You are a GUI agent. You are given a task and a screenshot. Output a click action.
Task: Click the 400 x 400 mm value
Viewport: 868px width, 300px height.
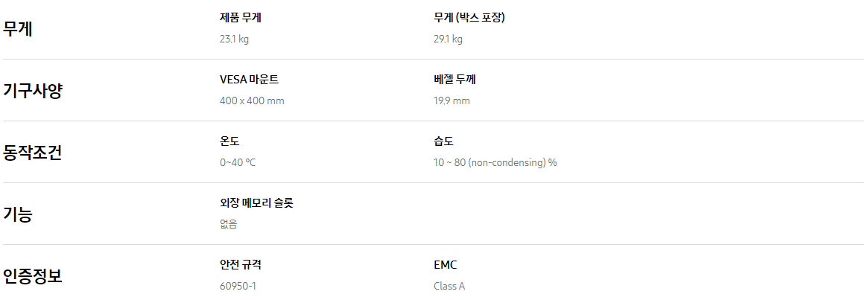click(x=252, y=100)
